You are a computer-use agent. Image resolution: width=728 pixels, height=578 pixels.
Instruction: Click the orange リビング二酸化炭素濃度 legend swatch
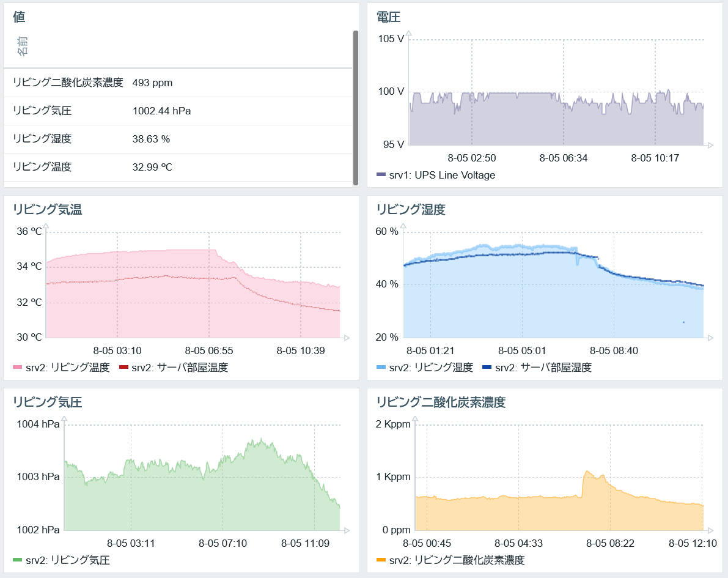381,560
